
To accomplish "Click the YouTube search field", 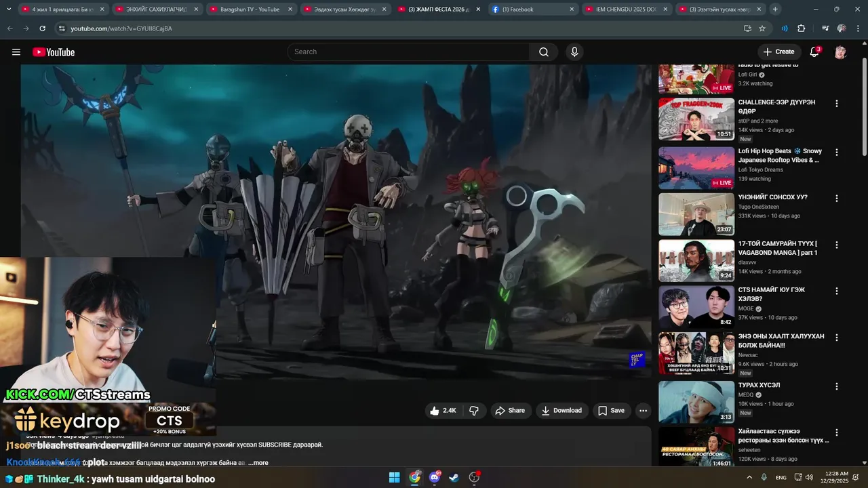I will [409, 52].
